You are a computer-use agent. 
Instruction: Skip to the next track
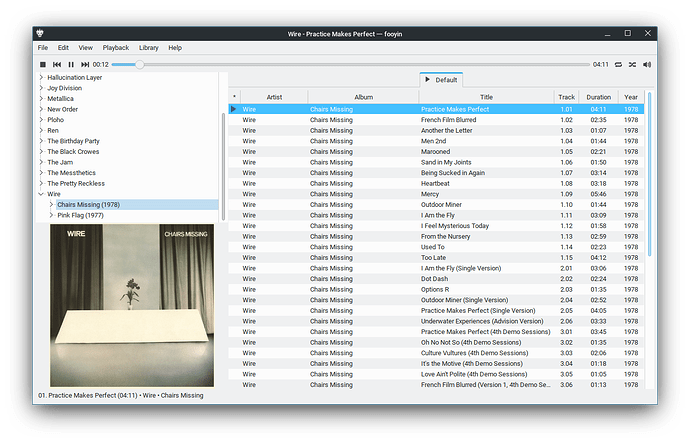pos(85,64)
